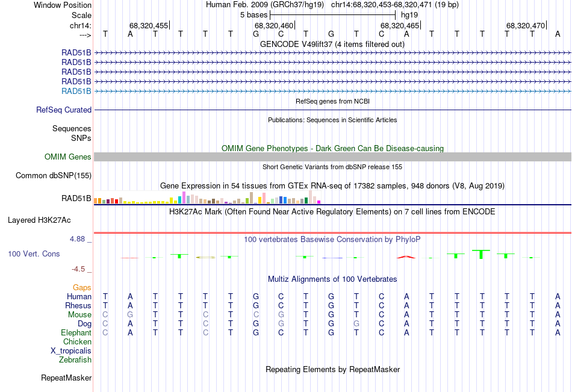This screenshot has height=392, width=572.
Task: Click the Layered H3K27Ac label
Action: coord(39,220)
